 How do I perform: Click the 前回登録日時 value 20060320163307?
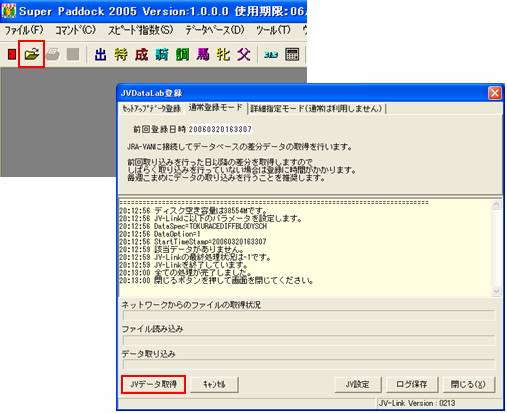pyautogui.click(x=220, y=129)
